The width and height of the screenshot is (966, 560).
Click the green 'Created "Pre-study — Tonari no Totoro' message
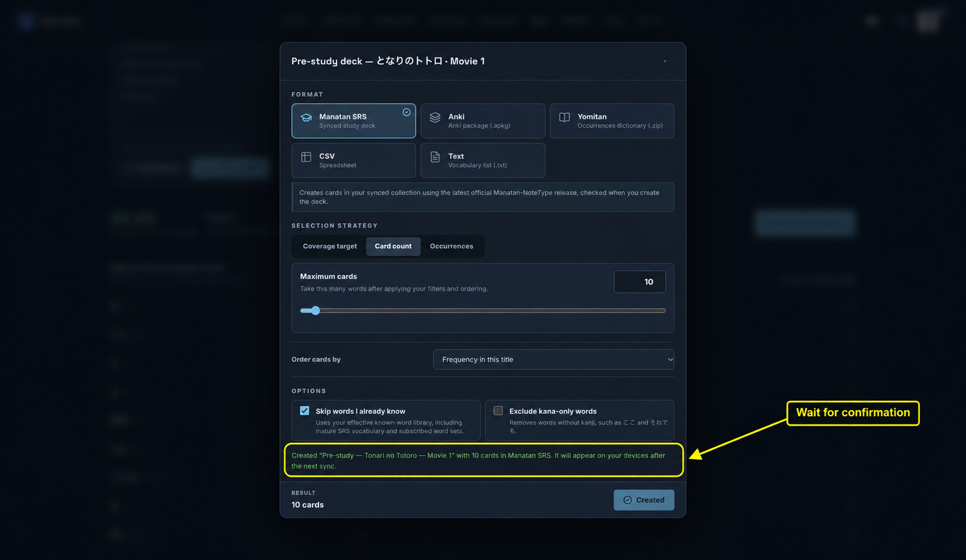479,460
